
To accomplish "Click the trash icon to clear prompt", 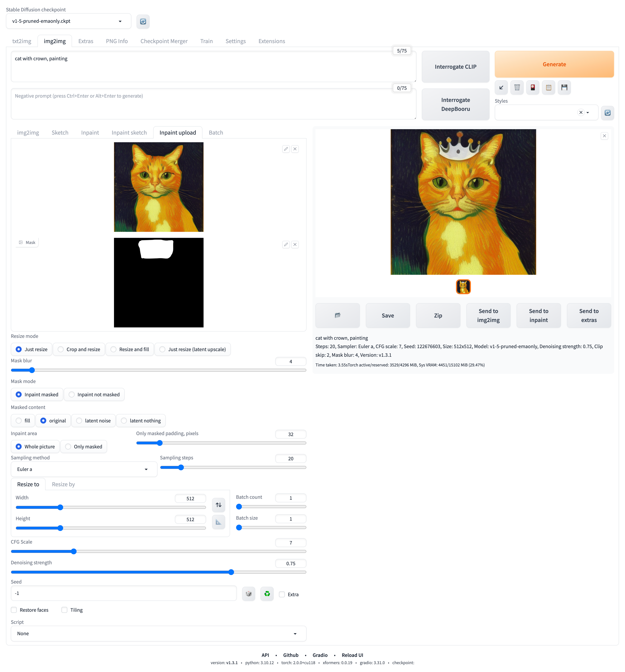I will [517, 88].
